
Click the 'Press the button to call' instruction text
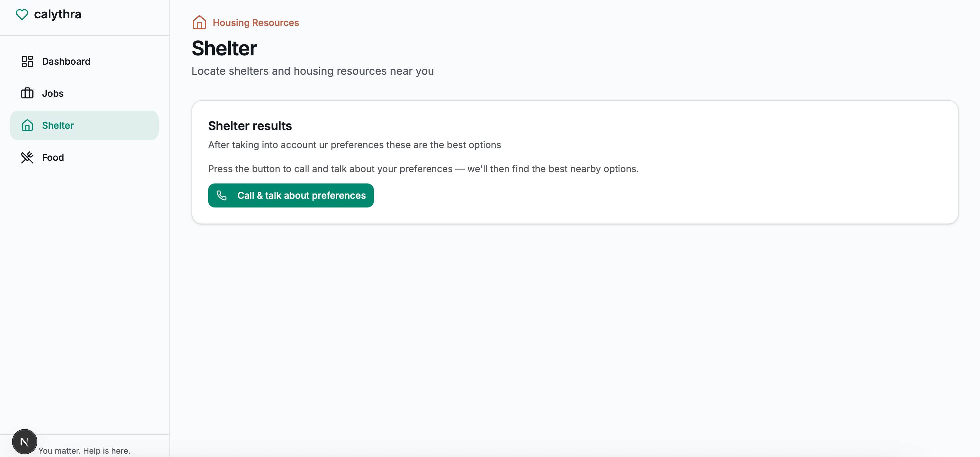(x=423, y=168)
